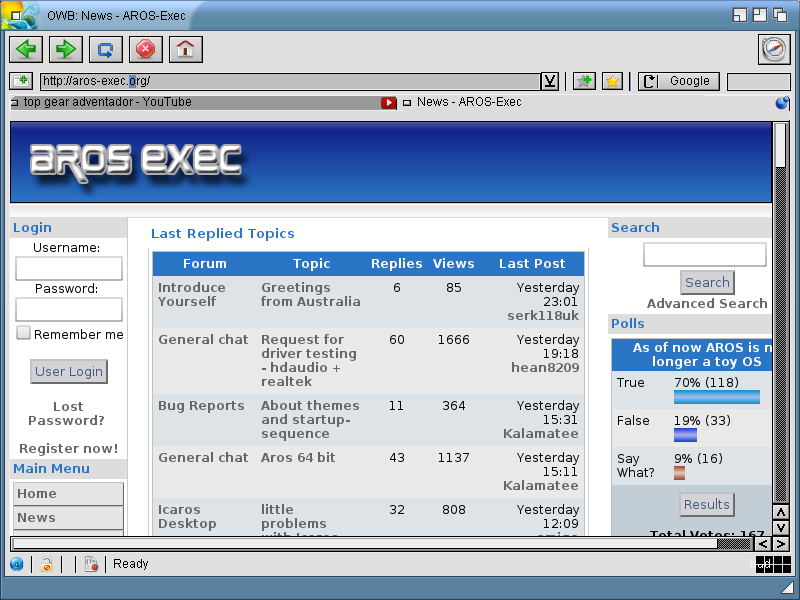The height and width of the screenshot is (600, 800).
Task: Open the URL history dropdown arrow
Action: (549, 81)
